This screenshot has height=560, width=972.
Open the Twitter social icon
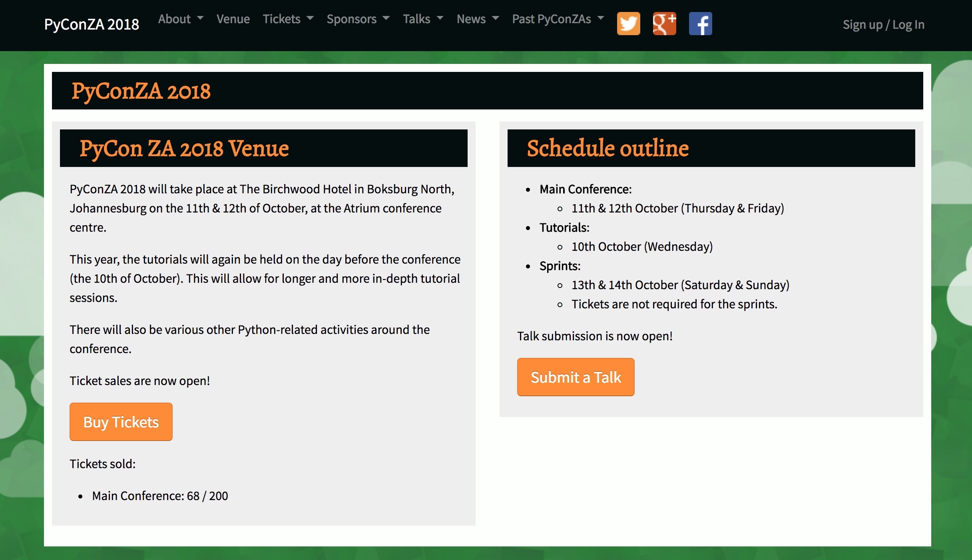pyautogui.click(x=628, y=24)
